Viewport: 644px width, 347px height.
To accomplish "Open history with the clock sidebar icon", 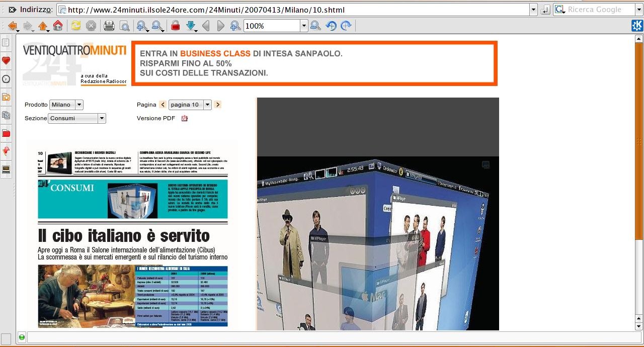I will 6,79.
